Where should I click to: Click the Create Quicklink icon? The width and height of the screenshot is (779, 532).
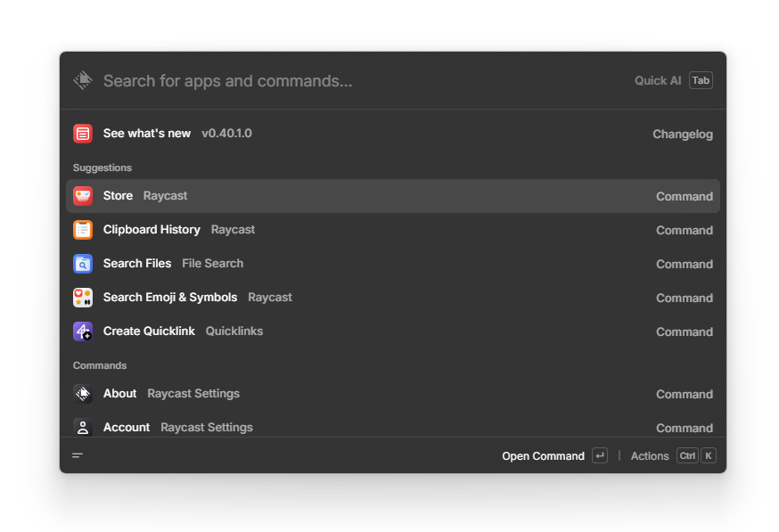tap(83, 331)
